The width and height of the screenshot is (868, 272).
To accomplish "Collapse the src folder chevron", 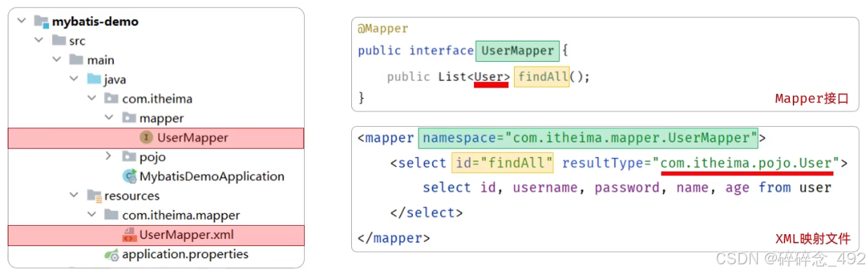I will click(x=39, y=41).
